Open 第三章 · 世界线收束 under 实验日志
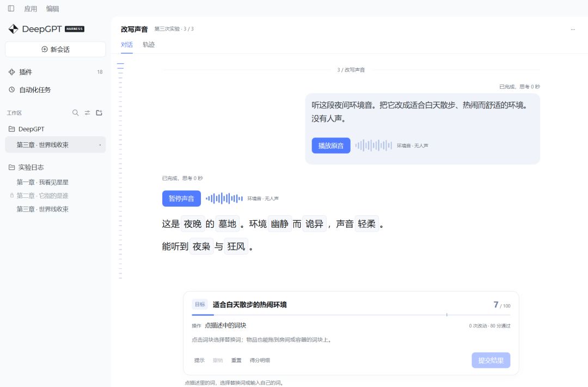 (x=42, y=209)
